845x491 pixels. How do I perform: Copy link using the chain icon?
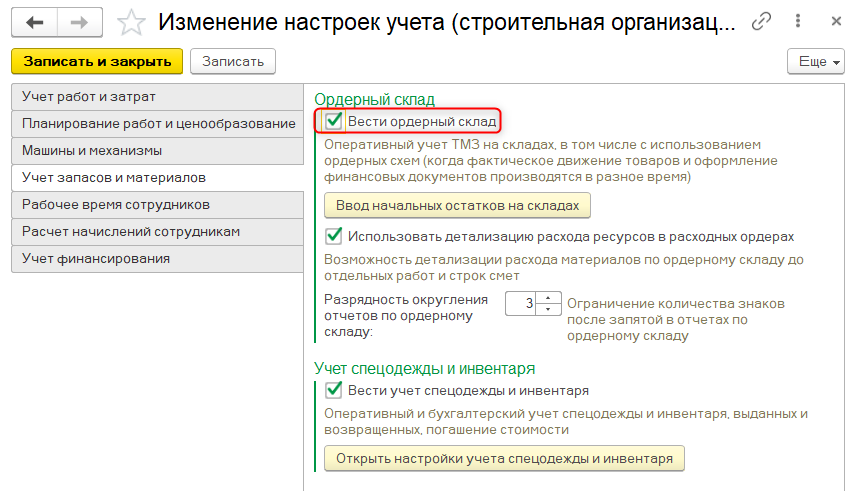tap(762, 22)
